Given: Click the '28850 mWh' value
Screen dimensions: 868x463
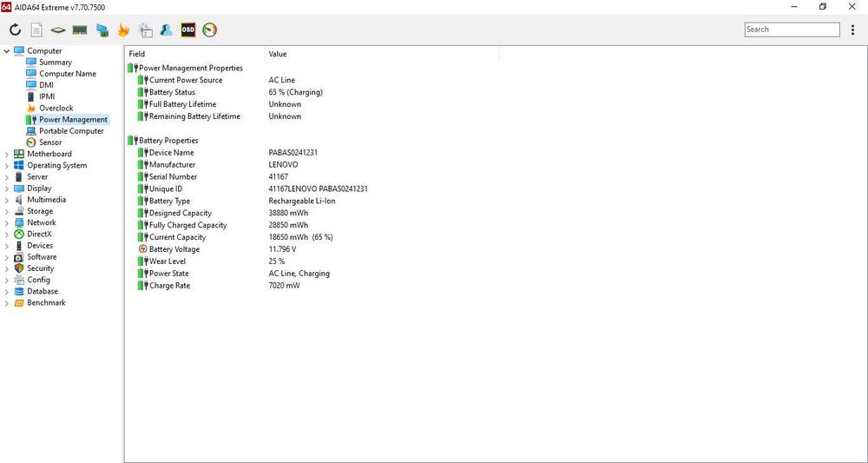Looking at the screenshot, I should tap(288, 225).
